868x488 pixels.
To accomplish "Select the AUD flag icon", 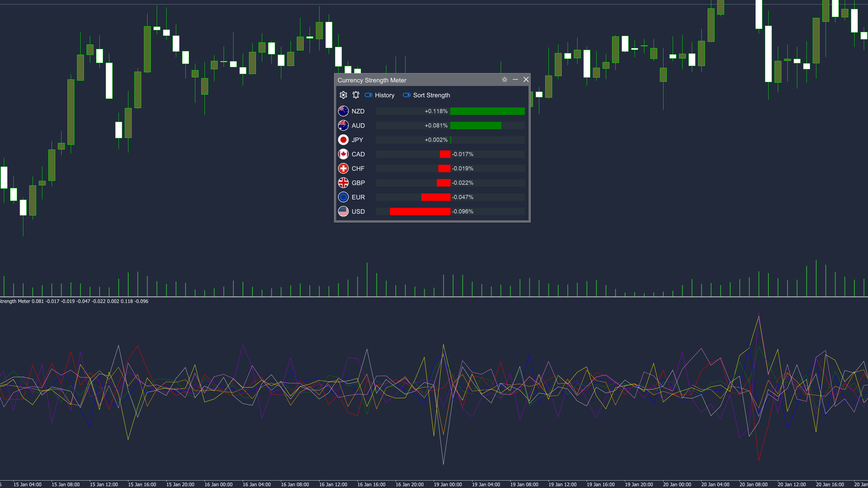I will [343, 125].
